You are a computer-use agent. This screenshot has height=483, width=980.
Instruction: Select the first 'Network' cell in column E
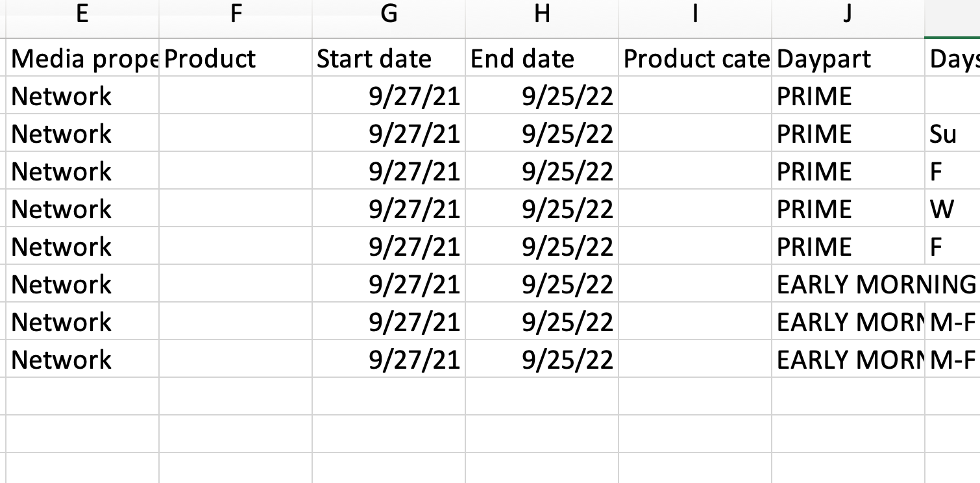82,96
